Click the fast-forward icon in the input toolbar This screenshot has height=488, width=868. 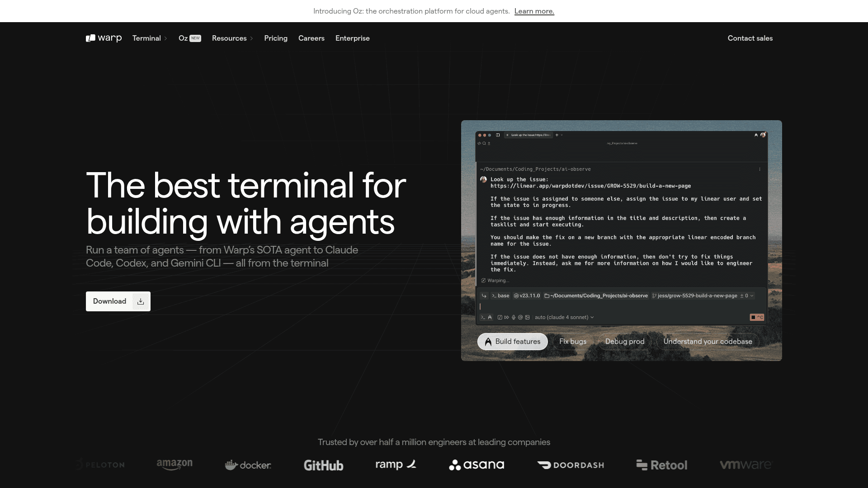coord(506,317)
